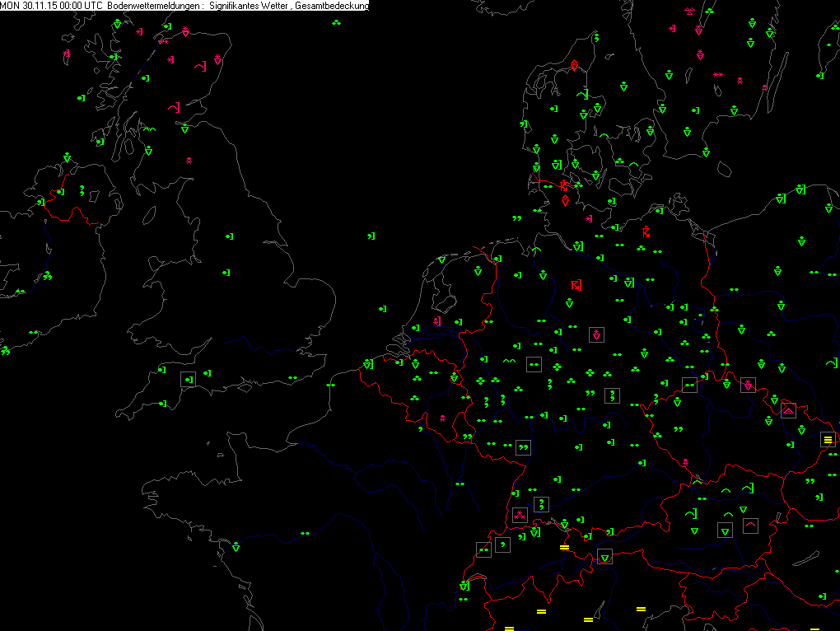The width and height of the screenshot is (840, 631).
Task: Select the boxed green double-comma drizzle symbol
Action: click(523, 447)
